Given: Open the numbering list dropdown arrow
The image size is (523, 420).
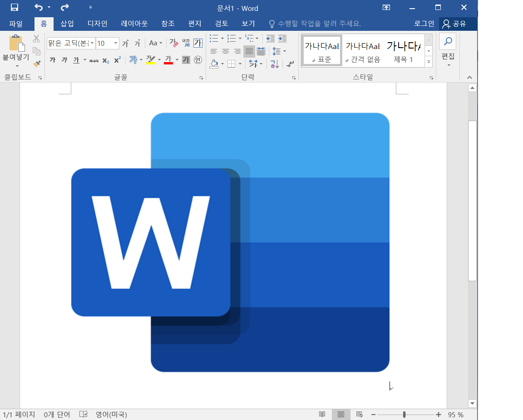Looking at the screenshot, I should (x=240, y=39).
